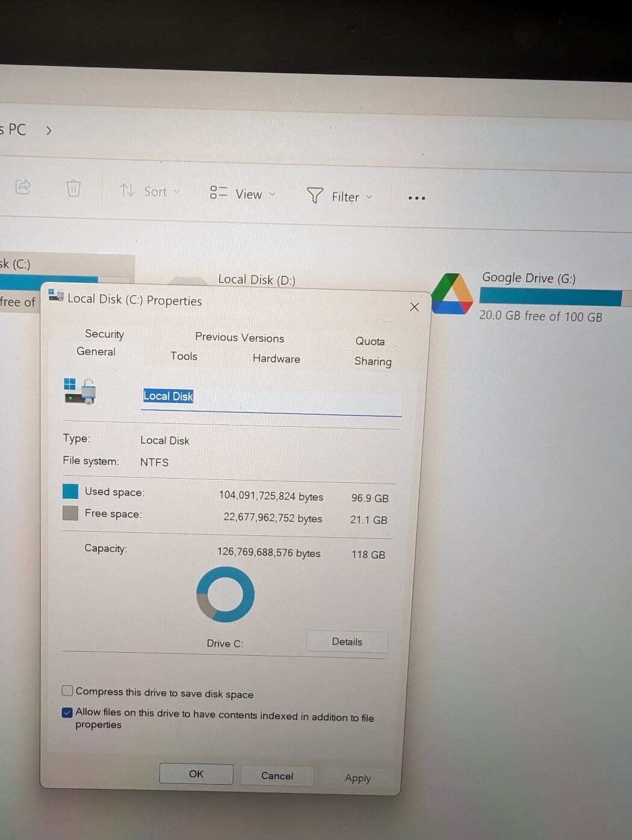
Task: Click the NTFS file system value
Action: point(154,462)
